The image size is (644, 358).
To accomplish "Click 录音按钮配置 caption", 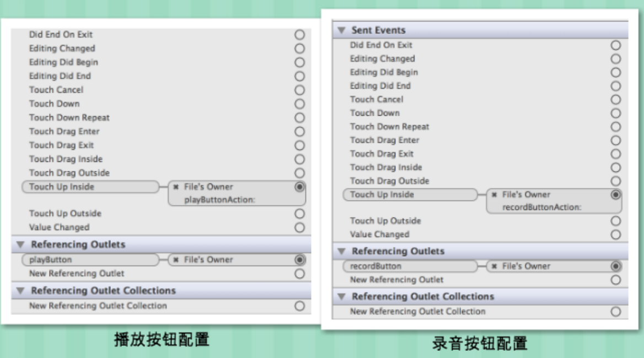I will (479, 343).
